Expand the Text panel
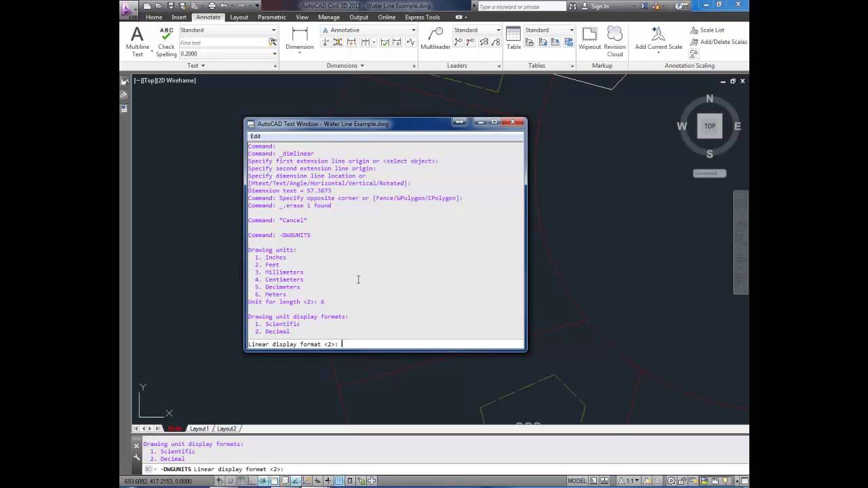This screenshot has height=488, width=868. [x=196, y=66]
